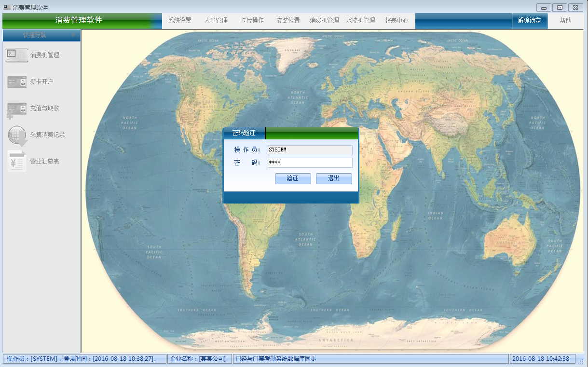Open the 安装位置 menu

click(288, 21)
